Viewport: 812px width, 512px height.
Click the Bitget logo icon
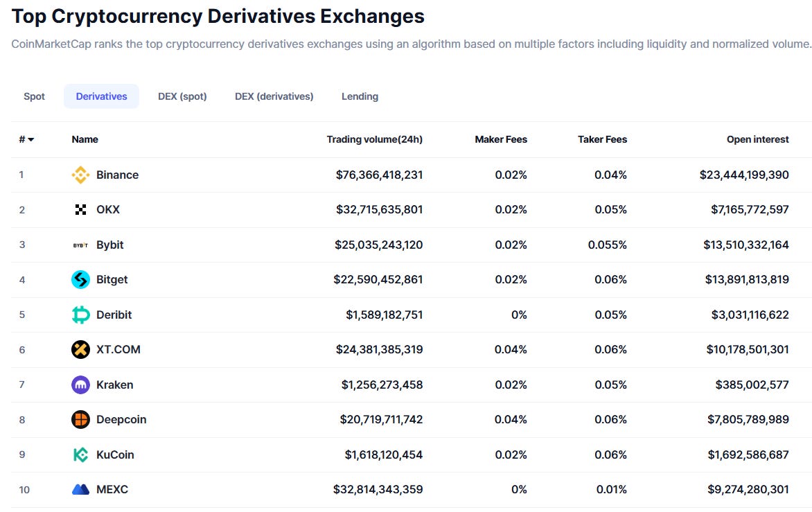[80, 279]
